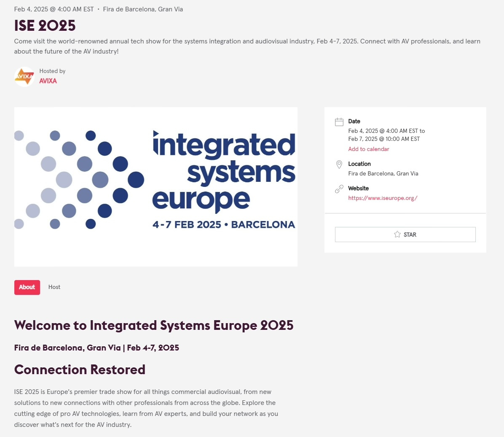Viewport: 504px width, 437px height.
Task: Click the calendar icon beside Date
Action: 339,122
